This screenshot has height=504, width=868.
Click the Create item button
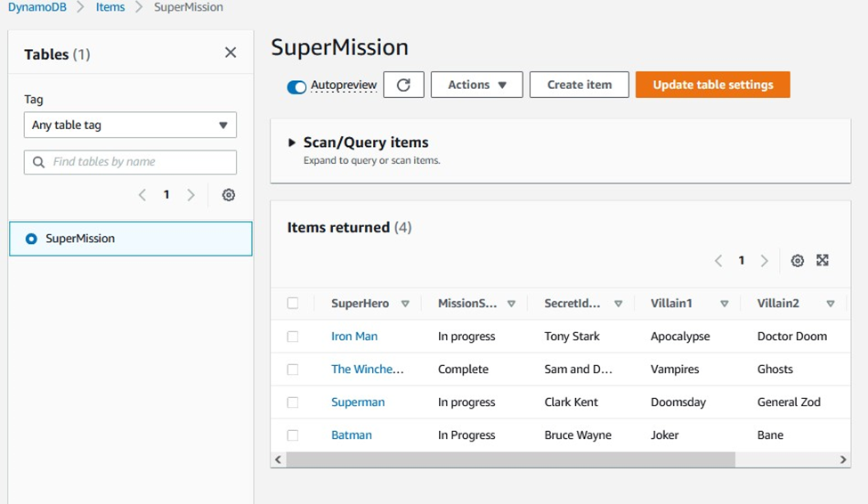[x=579, y=85]
